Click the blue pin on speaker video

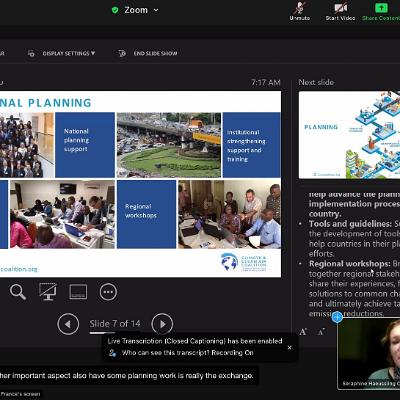(x=337, y=317)
